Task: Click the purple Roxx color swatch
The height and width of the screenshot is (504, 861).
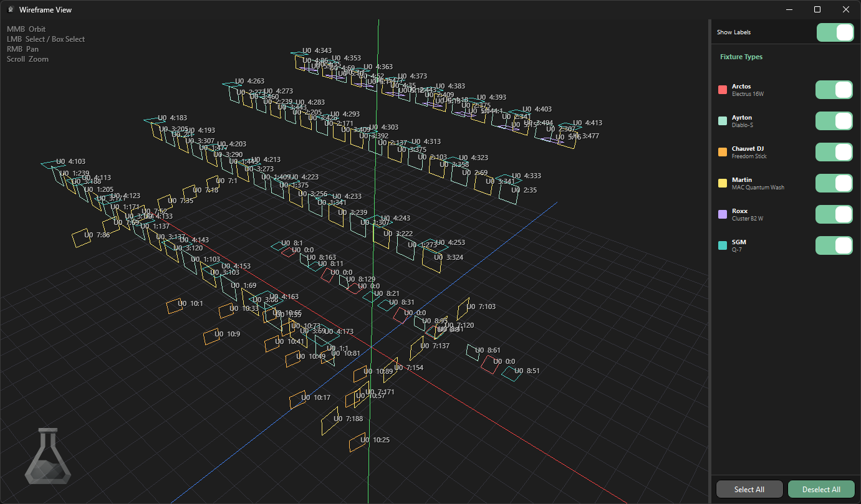Action: click(x=723, y=214)
